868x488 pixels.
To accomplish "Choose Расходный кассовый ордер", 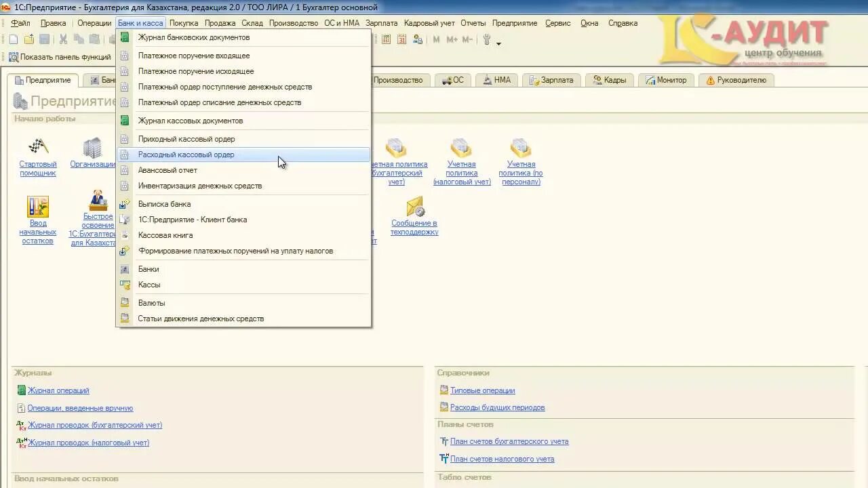I will coord(243,155).
